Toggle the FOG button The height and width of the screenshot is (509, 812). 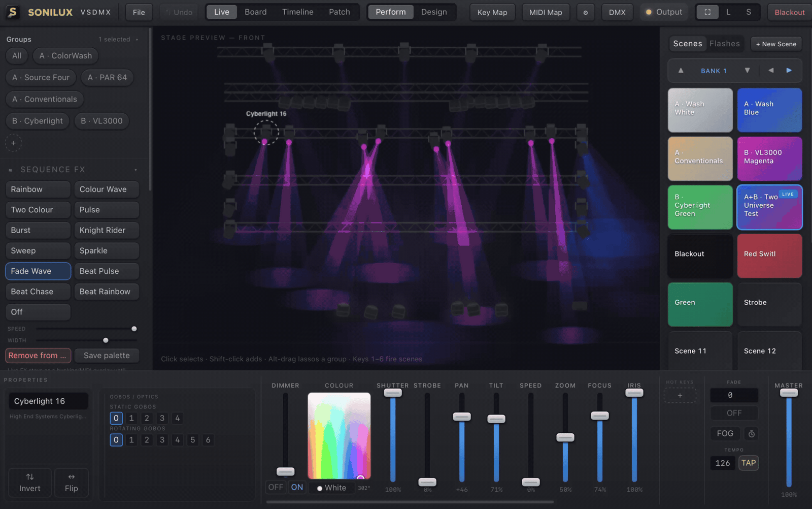(725, 434)
